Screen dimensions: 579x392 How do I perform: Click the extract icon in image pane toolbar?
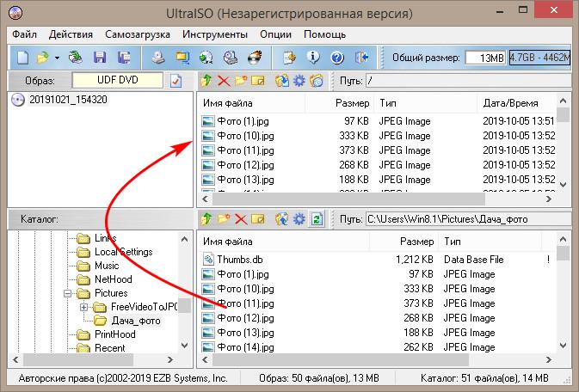click(x=282, y=81)
